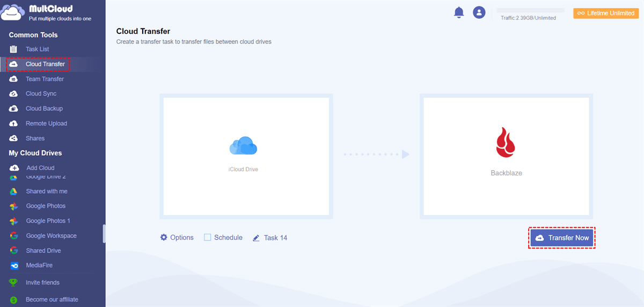This screenshot has height=307, width=644.
Task: Open the user account avatar
Action: pos(479,12)
